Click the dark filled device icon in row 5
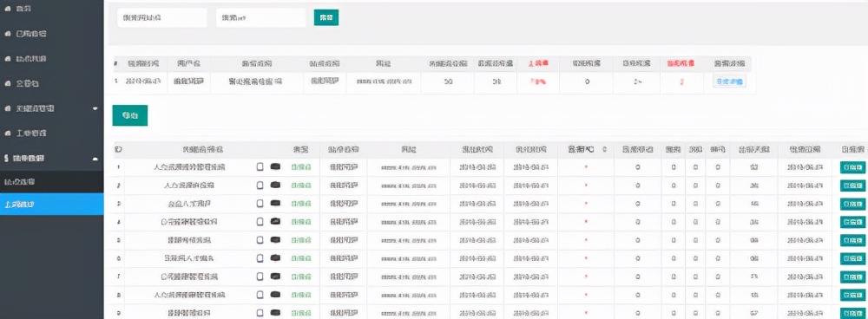Viewport: 868px width, 319px height. click(x=275, y=240)
